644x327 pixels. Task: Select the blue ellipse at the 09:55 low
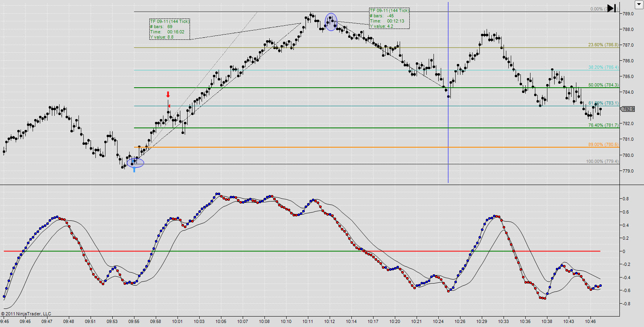click(135, 163)
